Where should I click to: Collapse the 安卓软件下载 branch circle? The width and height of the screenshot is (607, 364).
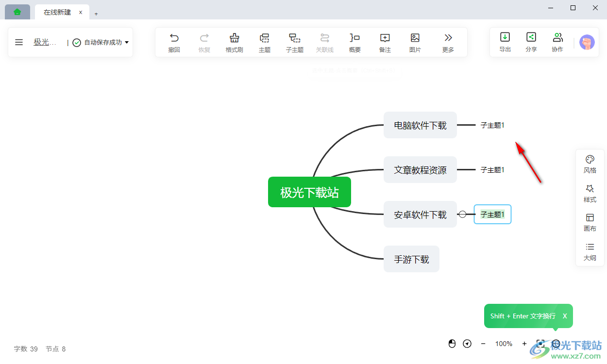(462, 214)
